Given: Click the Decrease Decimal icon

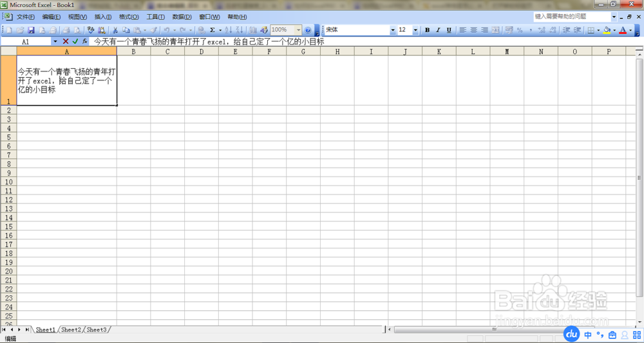Looking at the screenshot, I should (x=553, y=30).
